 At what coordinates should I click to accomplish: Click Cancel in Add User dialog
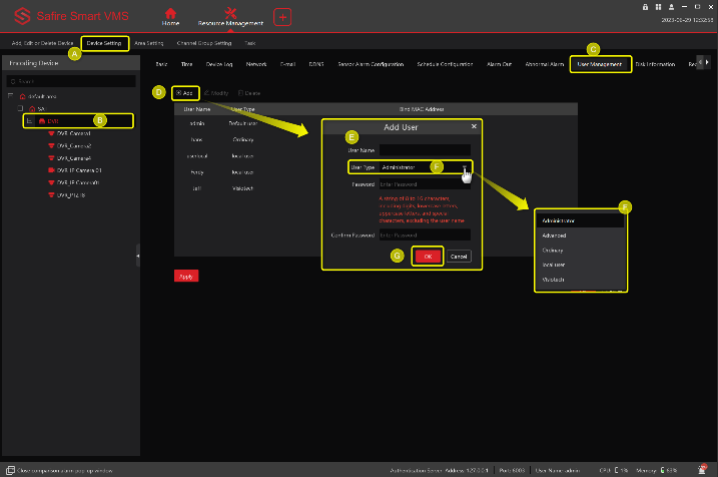[x=459, y=256]
